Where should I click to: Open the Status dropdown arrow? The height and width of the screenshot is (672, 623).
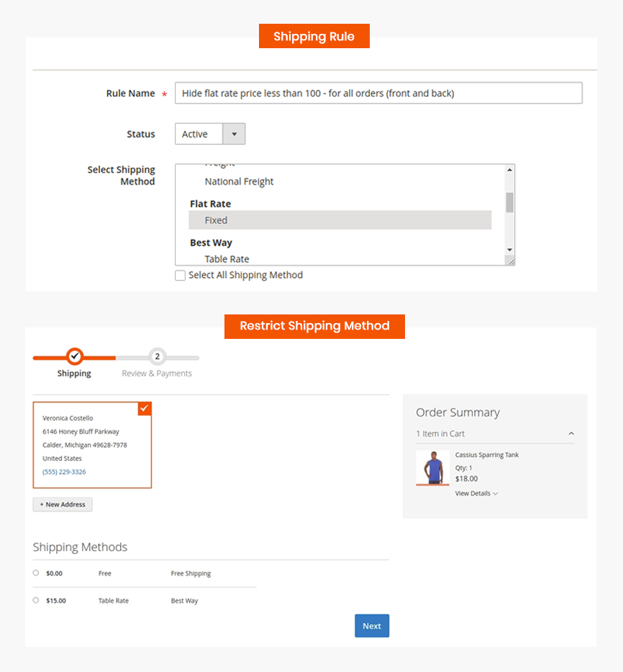234,134
